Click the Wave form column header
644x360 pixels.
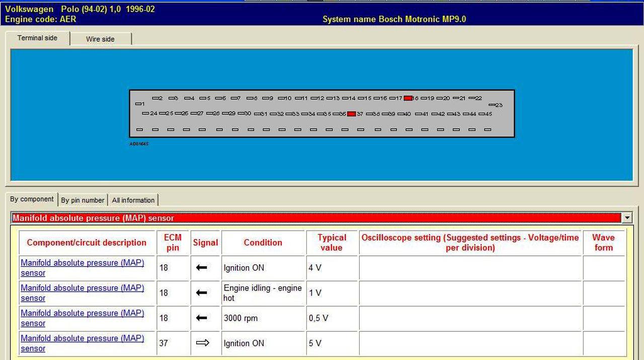603,243
